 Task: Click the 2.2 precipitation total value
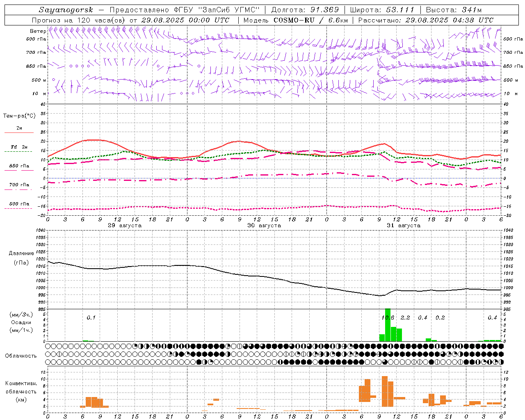coord(405,318)
